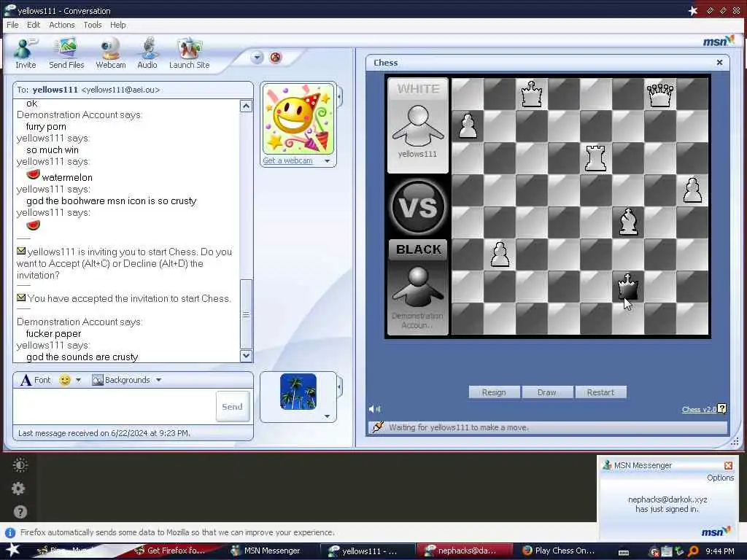The width and height of the screenshot is (747, 560).
Task: Click Last message received status text
Action: click(x=104, y=433)
